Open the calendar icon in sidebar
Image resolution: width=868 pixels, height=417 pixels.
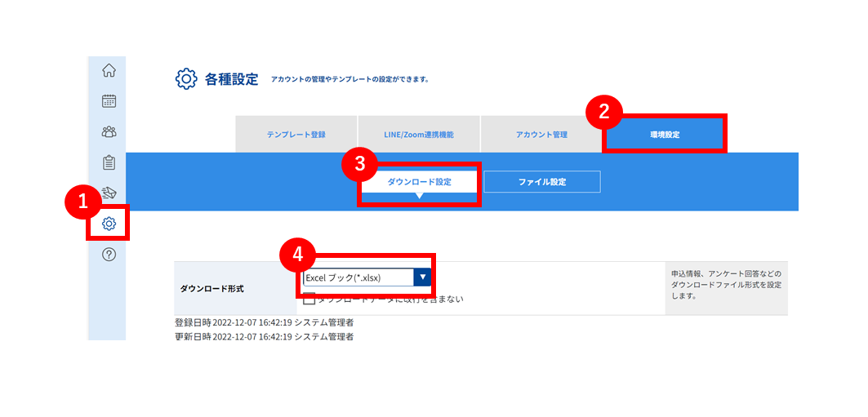click(x=109, y=101)
